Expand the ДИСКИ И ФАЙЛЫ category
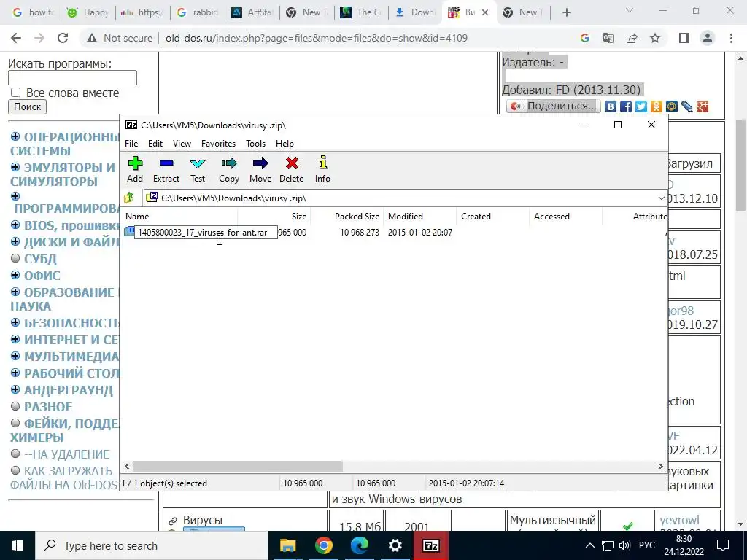 pyautogui.click(x=15, y=241)
